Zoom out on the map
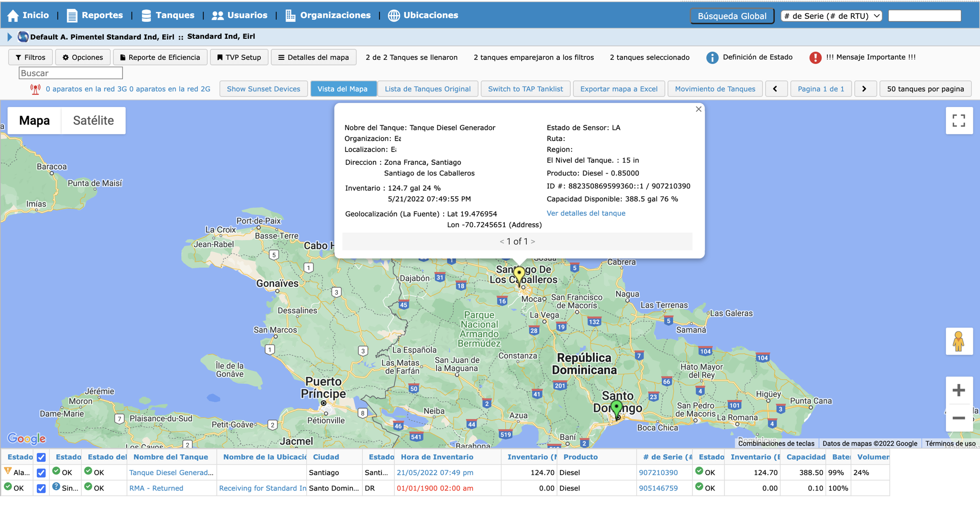Image resolution: width=980 pixels, height=523 pixels. coord(959,418)
